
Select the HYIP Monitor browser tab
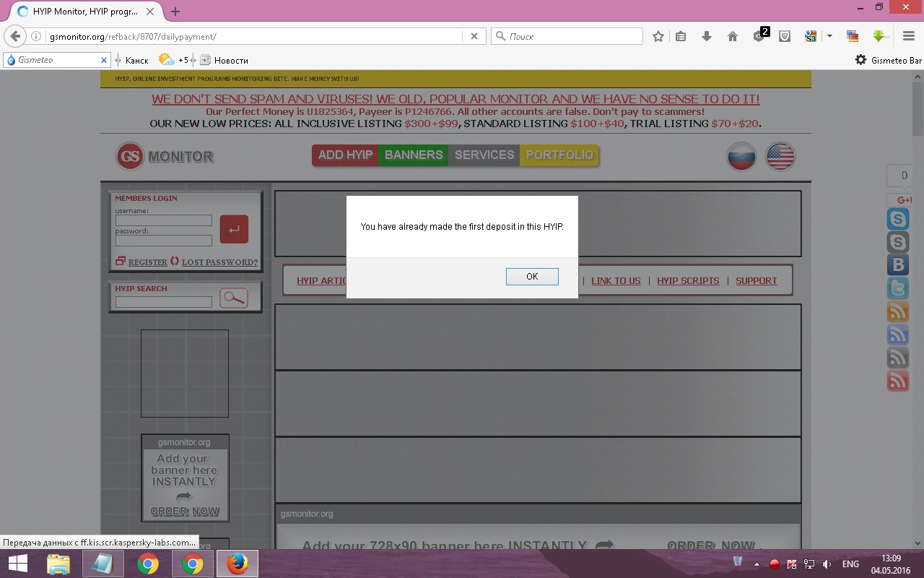pyautogui.click(x=83, y=12)
